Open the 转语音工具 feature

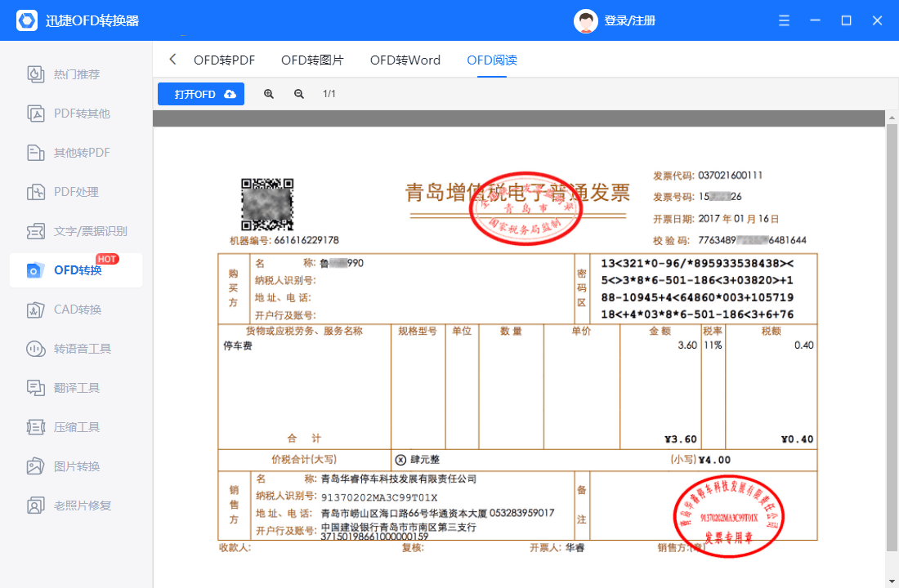[x=75, y=348]
